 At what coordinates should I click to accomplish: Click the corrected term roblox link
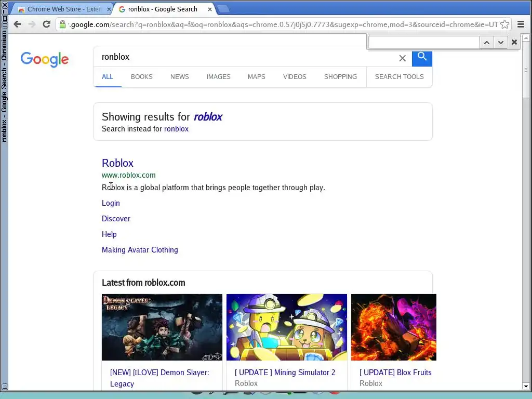pos(208,117)
